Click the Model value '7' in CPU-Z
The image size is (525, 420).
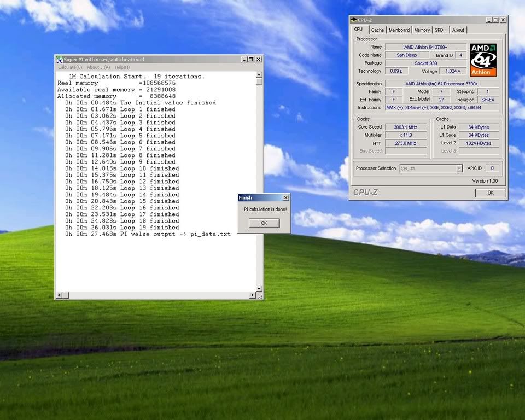tap(441, 92)
